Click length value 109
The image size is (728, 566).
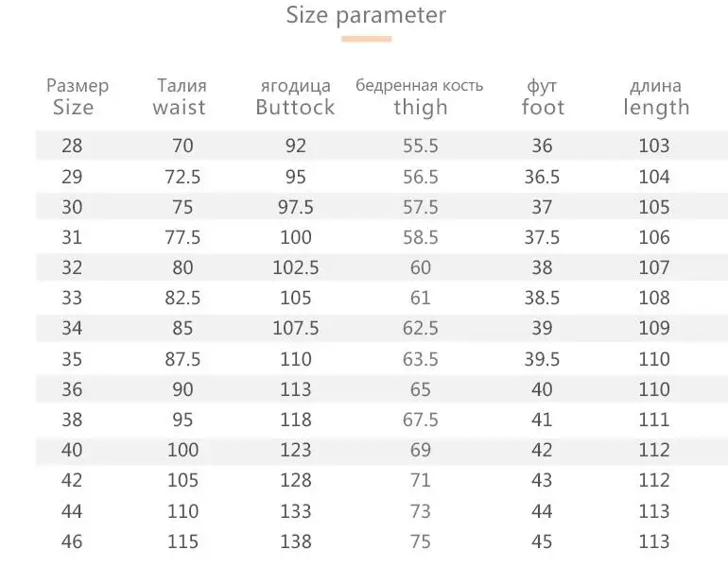[x=654, y=328]
